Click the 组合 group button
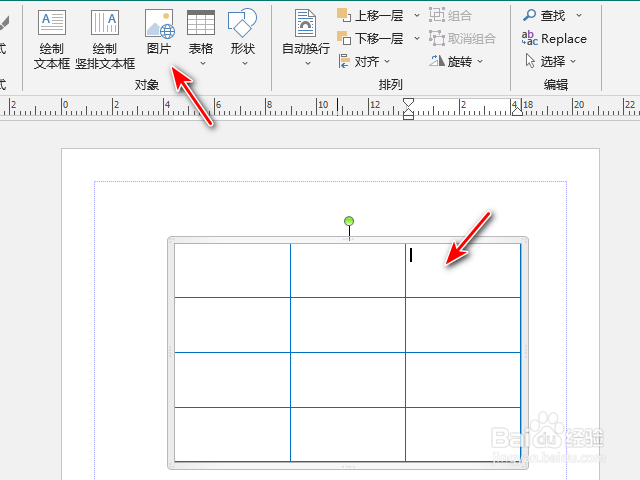This screenshot has height=480, width=640. pyautogui.click(x=451, y=16)
